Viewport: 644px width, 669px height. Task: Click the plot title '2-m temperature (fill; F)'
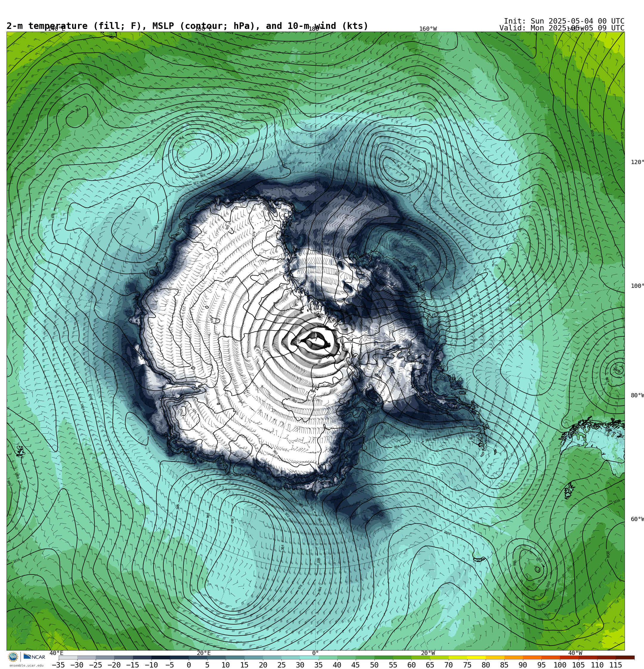pyautogui.click(x=74, y=26)
